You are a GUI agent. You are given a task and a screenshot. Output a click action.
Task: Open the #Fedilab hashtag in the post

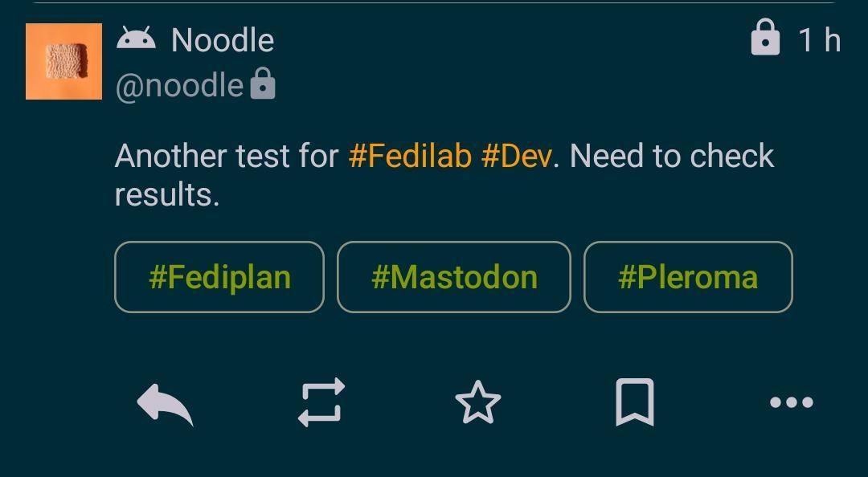[x=410, y=156]
